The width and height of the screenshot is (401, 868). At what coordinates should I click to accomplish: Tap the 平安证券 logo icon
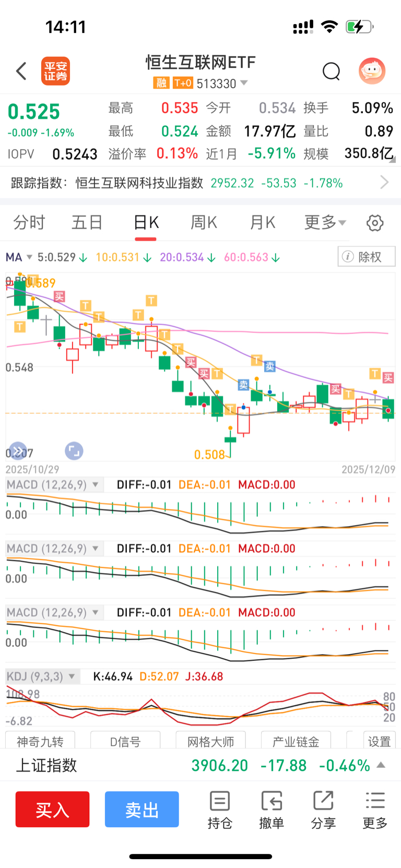pos(55,71)
